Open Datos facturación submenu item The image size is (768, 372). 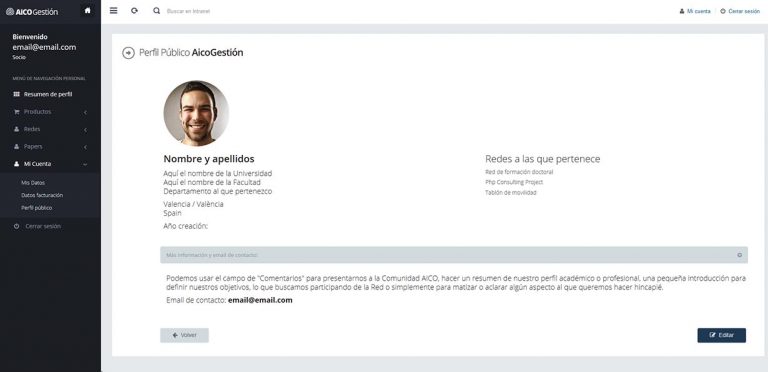click(42, 195)
